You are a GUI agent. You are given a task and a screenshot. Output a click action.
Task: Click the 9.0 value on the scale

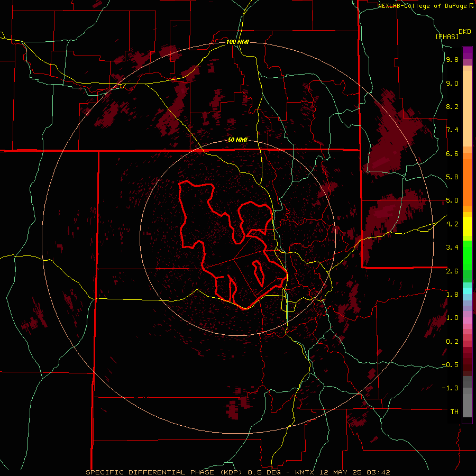(x=452, y=83)
